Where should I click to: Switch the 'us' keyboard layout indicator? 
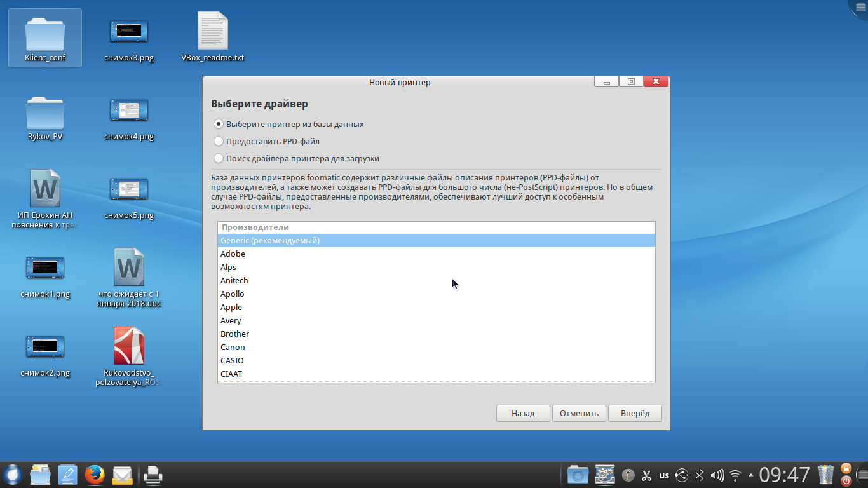[x=664, y=475]
